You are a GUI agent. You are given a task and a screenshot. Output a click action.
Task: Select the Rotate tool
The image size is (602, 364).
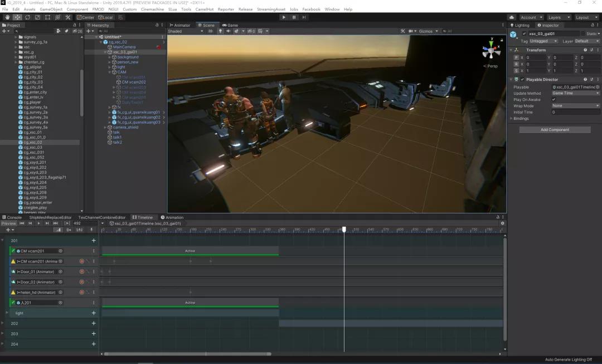(27, 17)
